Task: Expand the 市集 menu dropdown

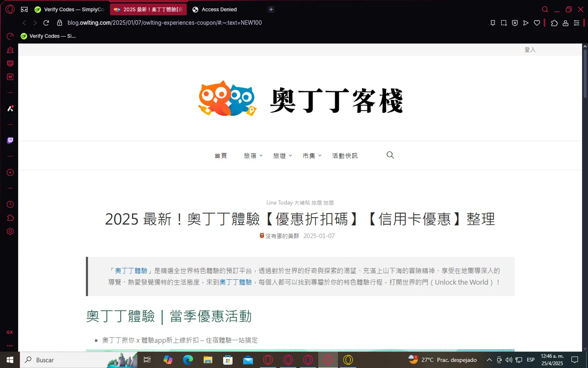Action: [x=312, y=156]
